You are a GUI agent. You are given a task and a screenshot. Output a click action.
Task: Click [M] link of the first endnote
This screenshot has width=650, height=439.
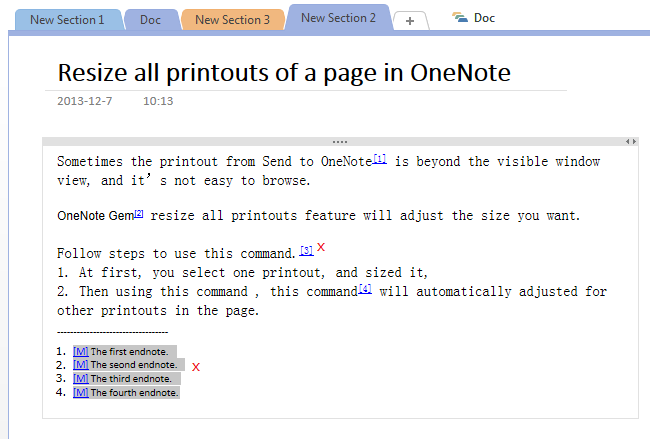pyautogui.click(x=81, y=352)
